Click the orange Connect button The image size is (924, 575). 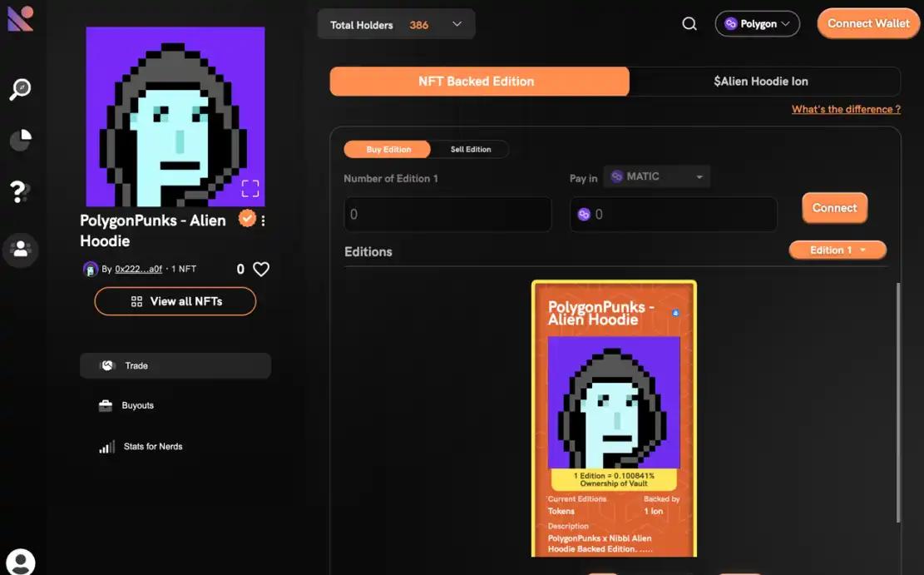834,208
